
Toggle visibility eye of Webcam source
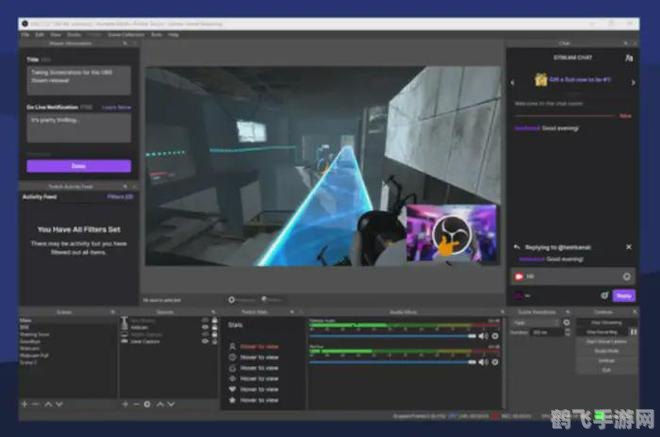[x=205, y=327]
